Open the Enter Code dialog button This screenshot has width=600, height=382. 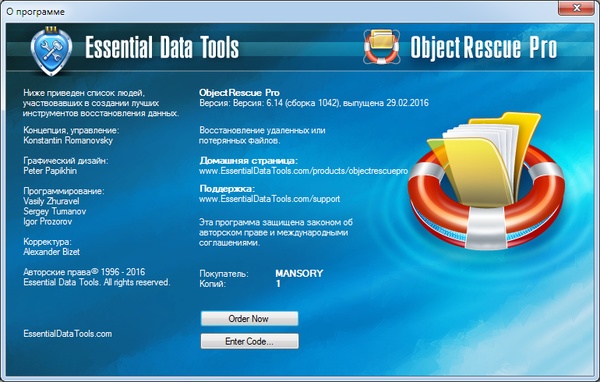pyautogui.click(x=249, y=341)
